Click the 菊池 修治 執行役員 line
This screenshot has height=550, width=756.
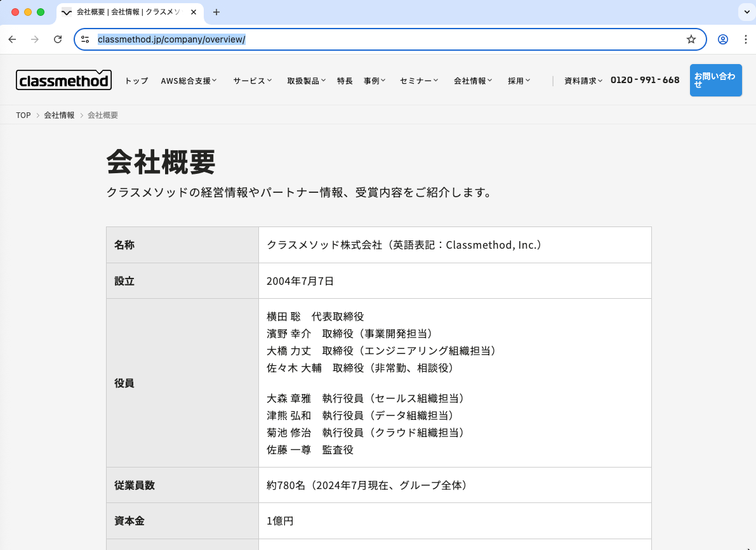367,433
